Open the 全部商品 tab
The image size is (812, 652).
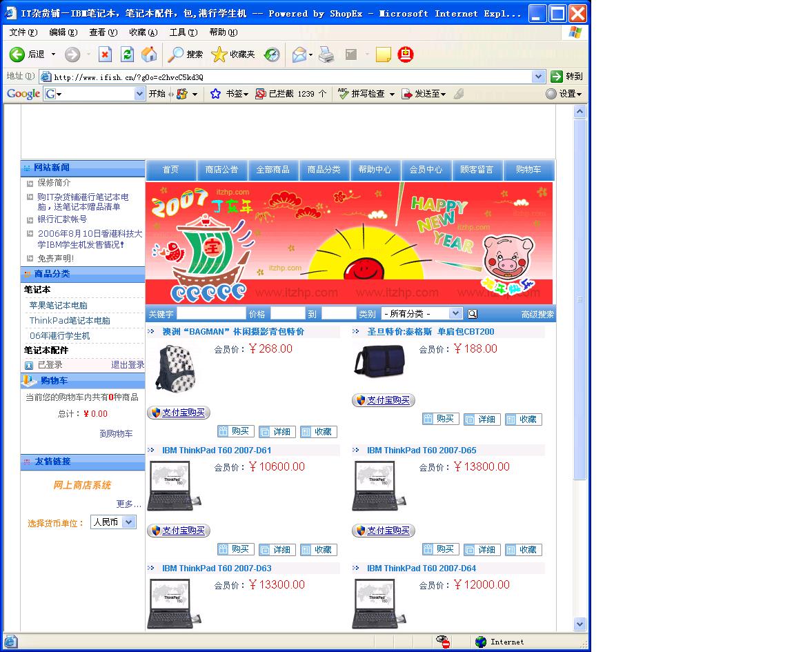273,170
